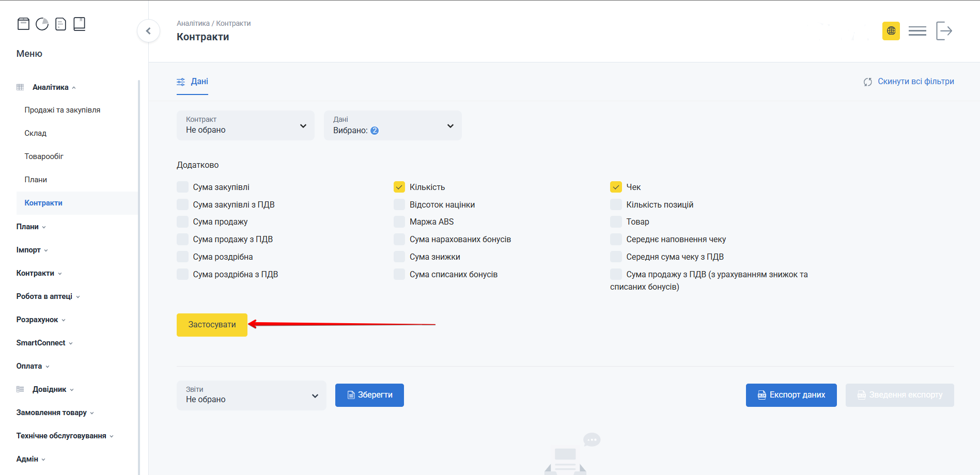Open the Контракт dropdown

tap(245, 125)
